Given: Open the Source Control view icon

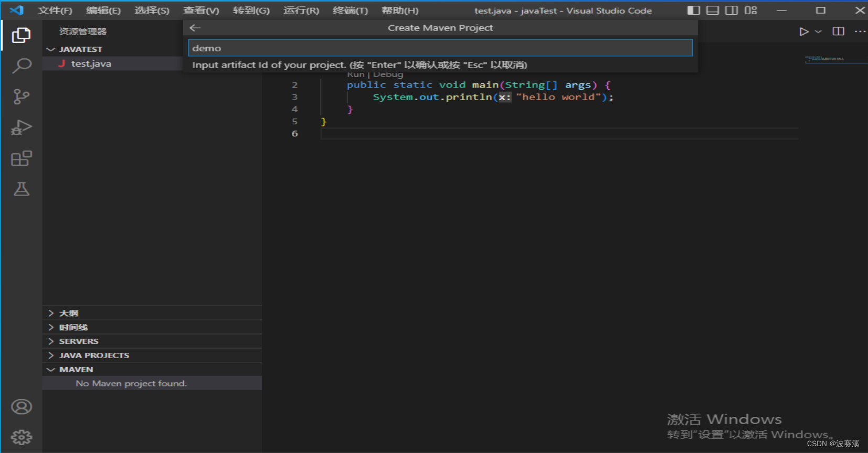Looking at the screenshot, I should pyautogui.click(x=21, y=96).
